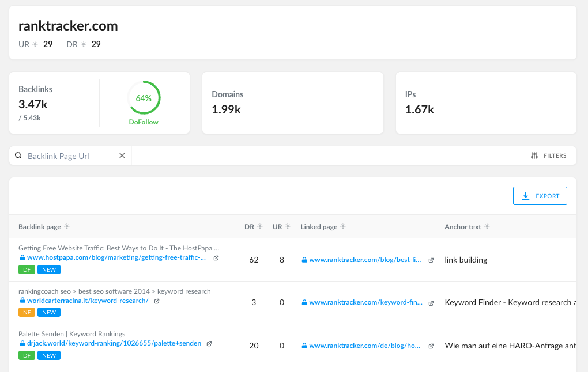
Task: Click the UR column header info icon
Action: click(x=288, y=227)
